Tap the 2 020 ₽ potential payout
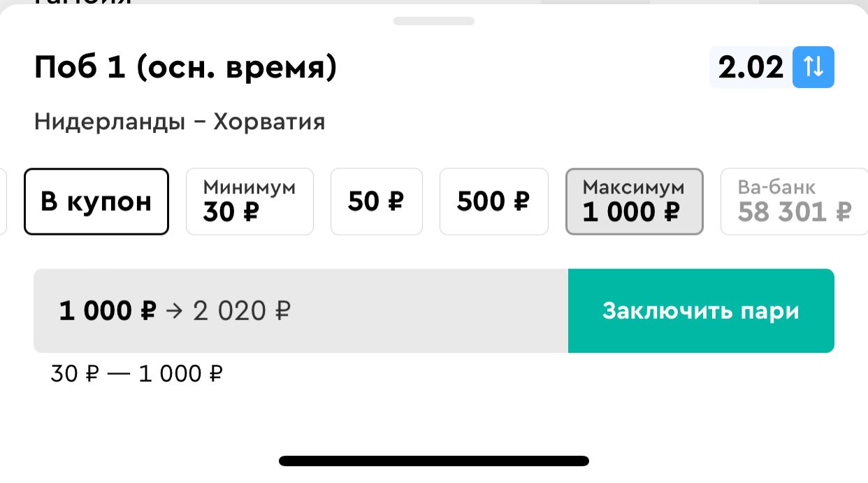The width and height of the screenshot is (868, 483). point(241,311)
